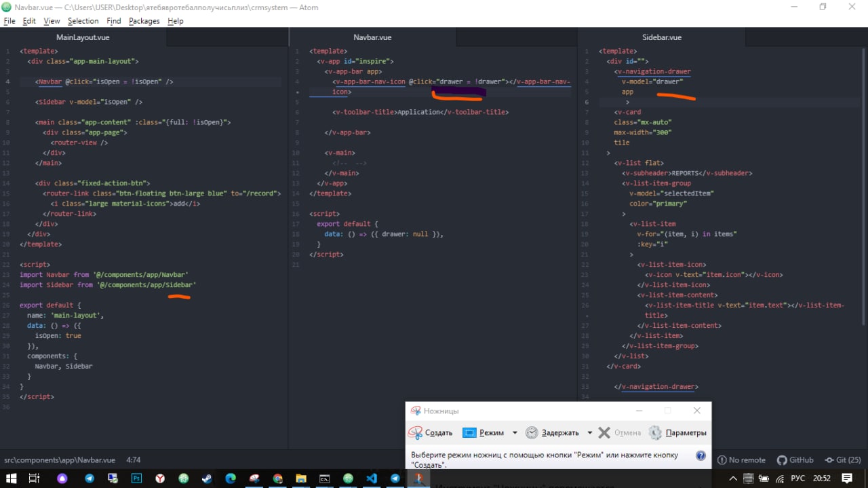
Task: Click the router-link line with to="/record"
Action: 161,193
